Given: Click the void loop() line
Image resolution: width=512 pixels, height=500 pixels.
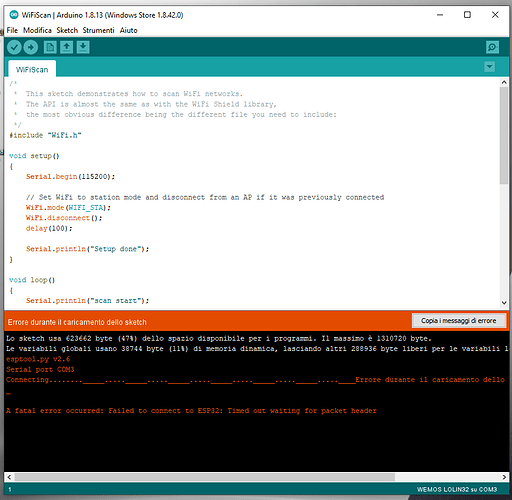Looking at the screenshot, I should tap(32, 280).
